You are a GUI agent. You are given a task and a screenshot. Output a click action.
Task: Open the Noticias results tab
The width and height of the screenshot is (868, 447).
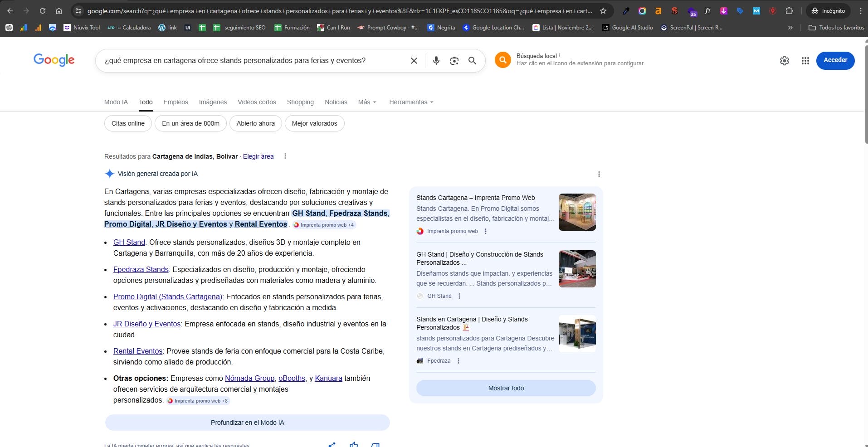pyautogui.click(x=336, y=102)
